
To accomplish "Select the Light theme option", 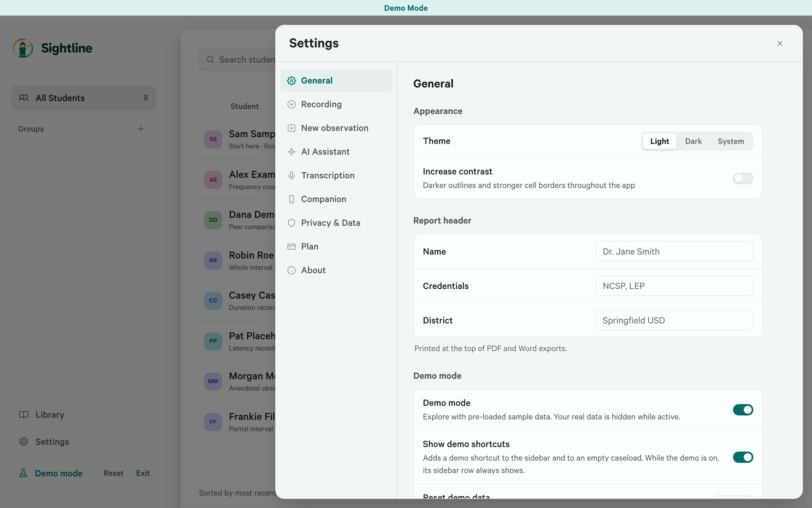I will (x=659, y=141).
